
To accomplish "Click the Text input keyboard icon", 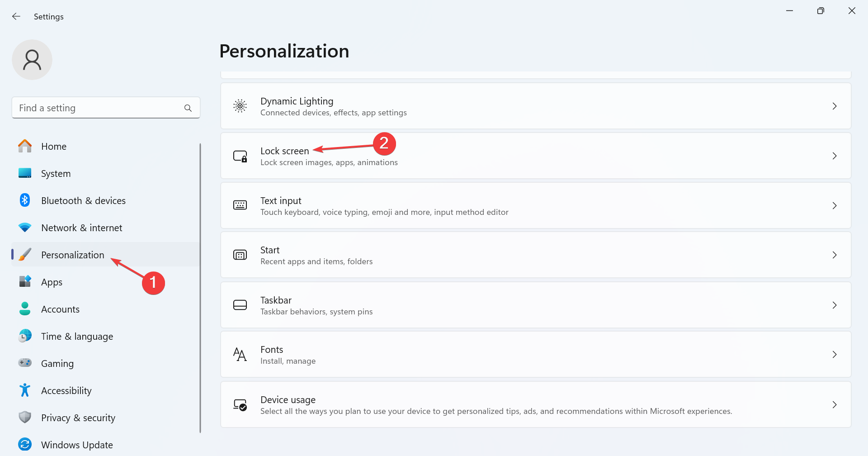I will (x=240, y=205).
